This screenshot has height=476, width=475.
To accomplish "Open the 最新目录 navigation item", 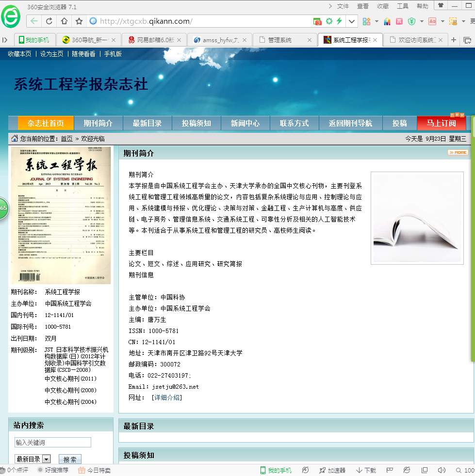I will (x=147, y=123).
